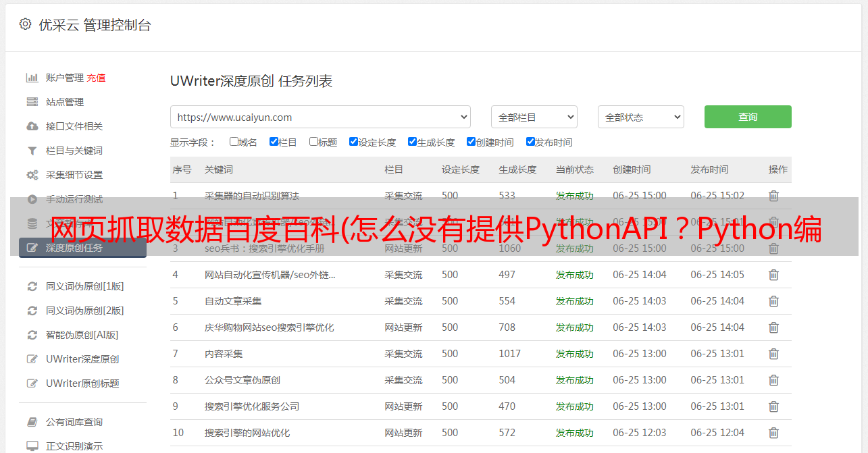This screenshot has height=453, width=868.
Task: Click the filter funnel icon for 栏目与关键词
Action: coord(32,151)
